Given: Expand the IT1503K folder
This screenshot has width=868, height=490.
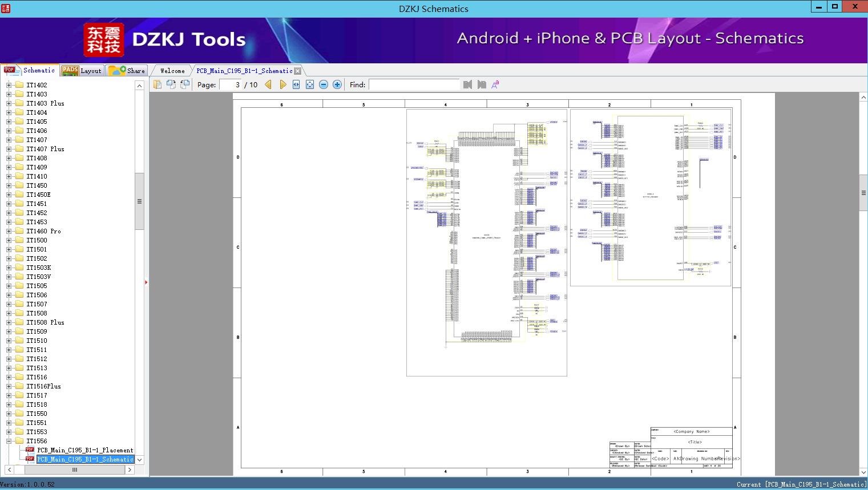Looking at the screenshot, I should (x=9, y=268).
